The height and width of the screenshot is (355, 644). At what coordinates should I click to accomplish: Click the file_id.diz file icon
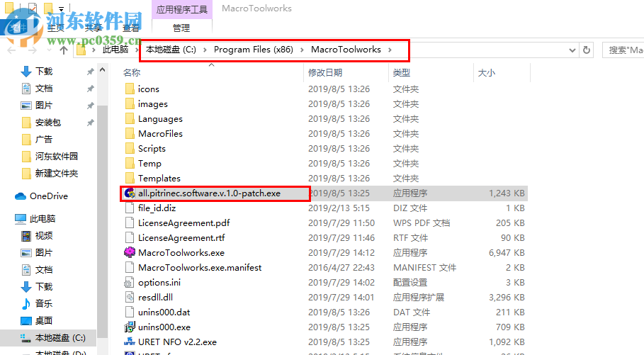[130, 208]
